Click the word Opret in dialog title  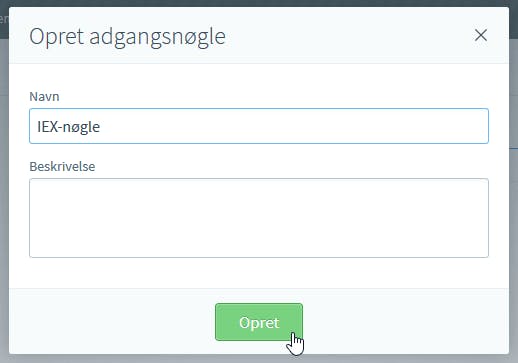point(56,37)
